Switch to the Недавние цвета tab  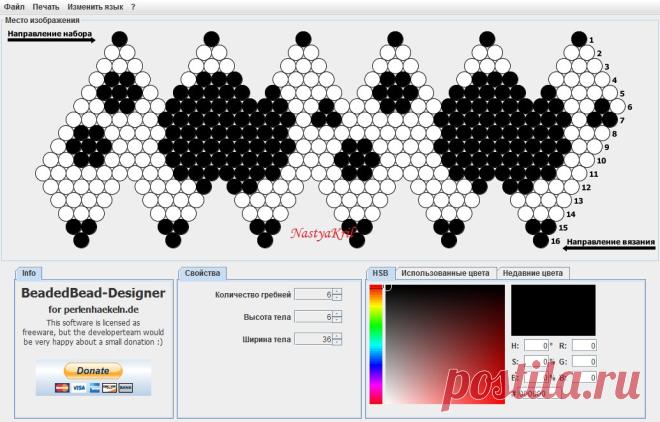pos(533,273)
